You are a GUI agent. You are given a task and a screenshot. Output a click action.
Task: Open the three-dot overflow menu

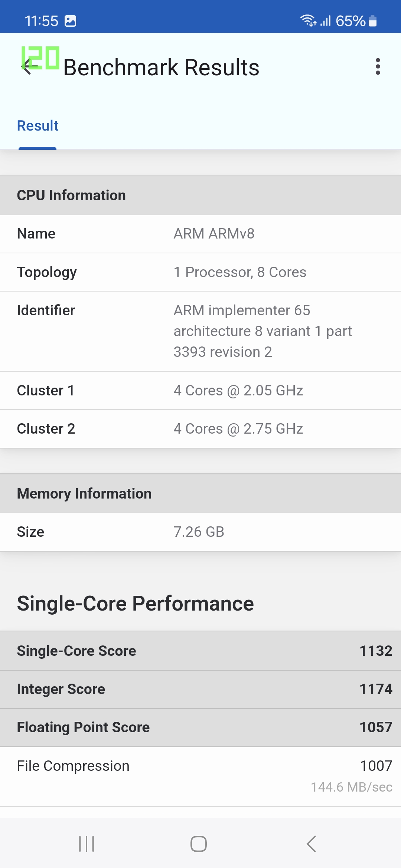click(x=378, y=67)
